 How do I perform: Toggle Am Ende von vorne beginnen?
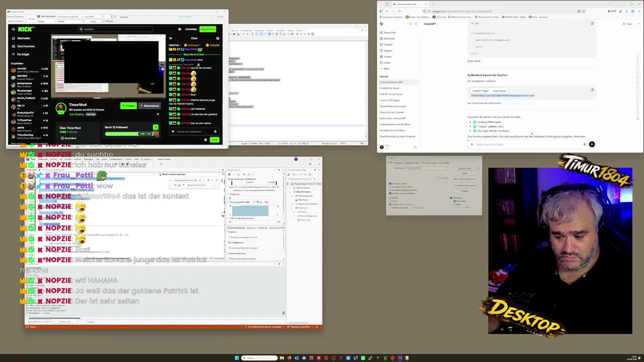point(390,193)
